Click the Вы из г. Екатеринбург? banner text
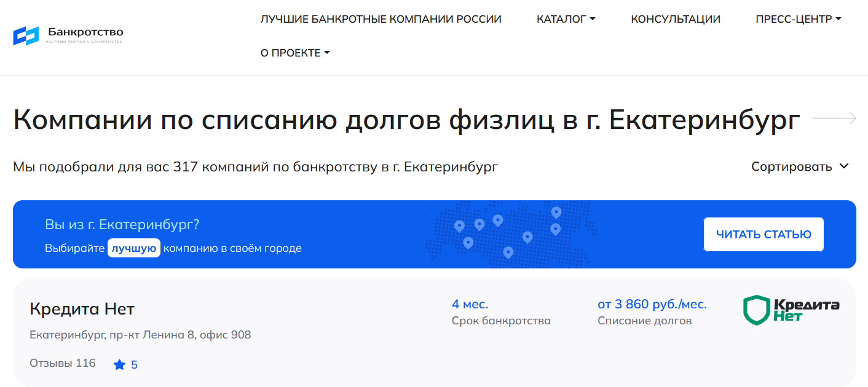 click(x=122, y=224)
